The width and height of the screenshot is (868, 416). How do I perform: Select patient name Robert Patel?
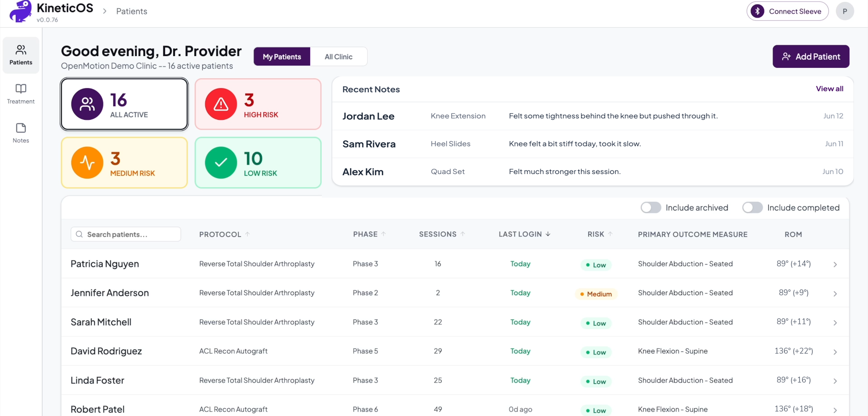(98, 409)
